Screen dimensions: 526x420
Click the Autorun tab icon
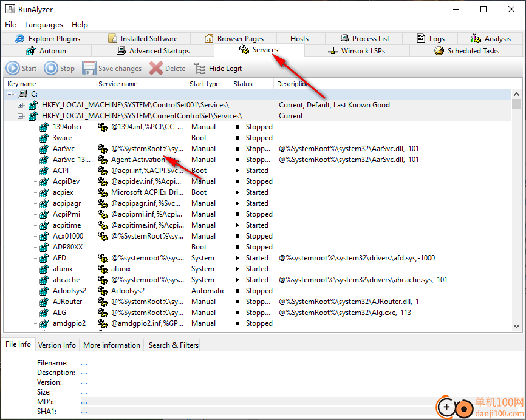click(31, 51)
